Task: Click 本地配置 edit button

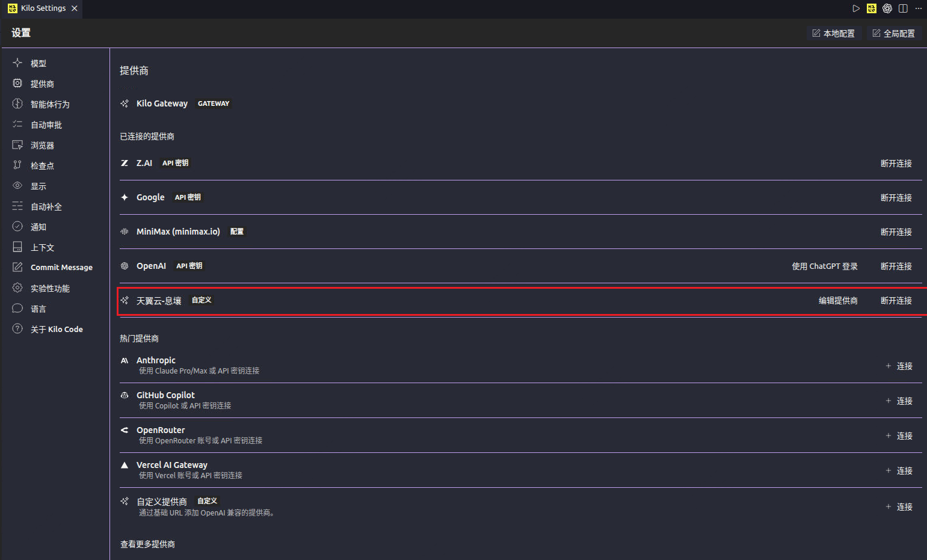Action: [833, 33]
